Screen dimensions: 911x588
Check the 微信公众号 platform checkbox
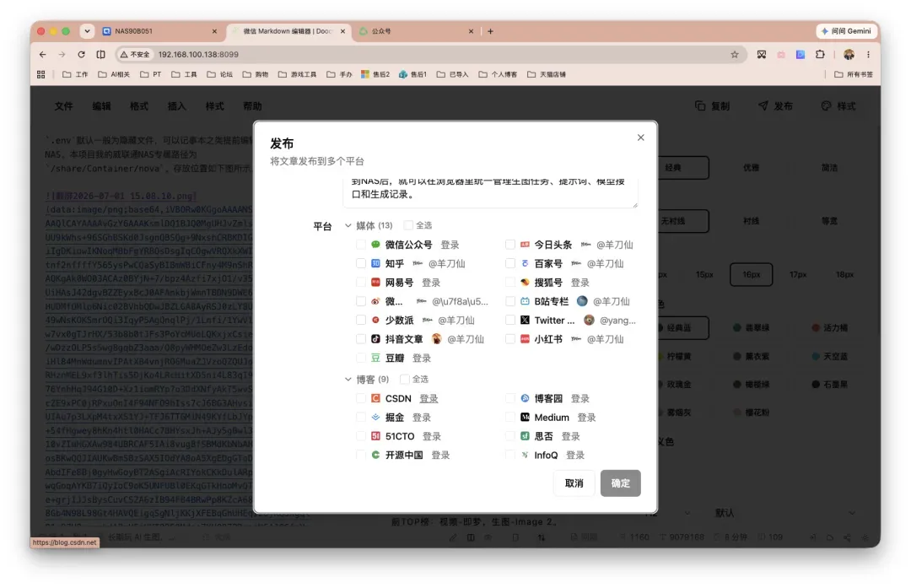pyautogui.click(x=361, y=245)
